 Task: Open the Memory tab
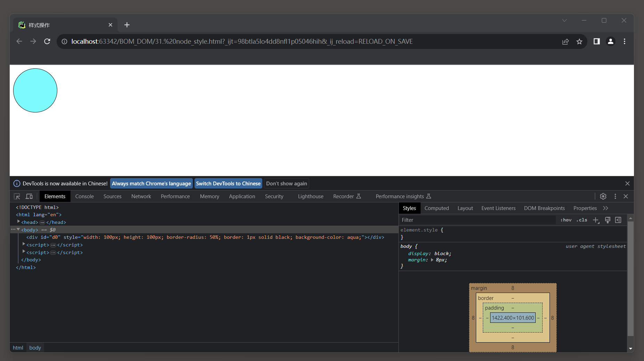209,196
